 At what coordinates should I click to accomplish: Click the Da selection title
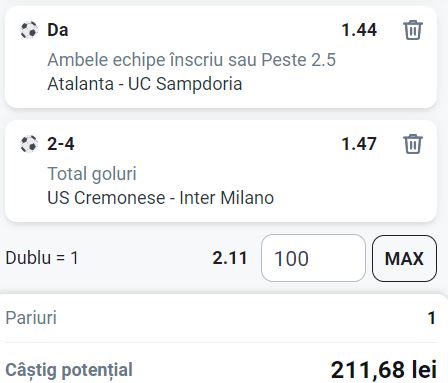point(58,30)
